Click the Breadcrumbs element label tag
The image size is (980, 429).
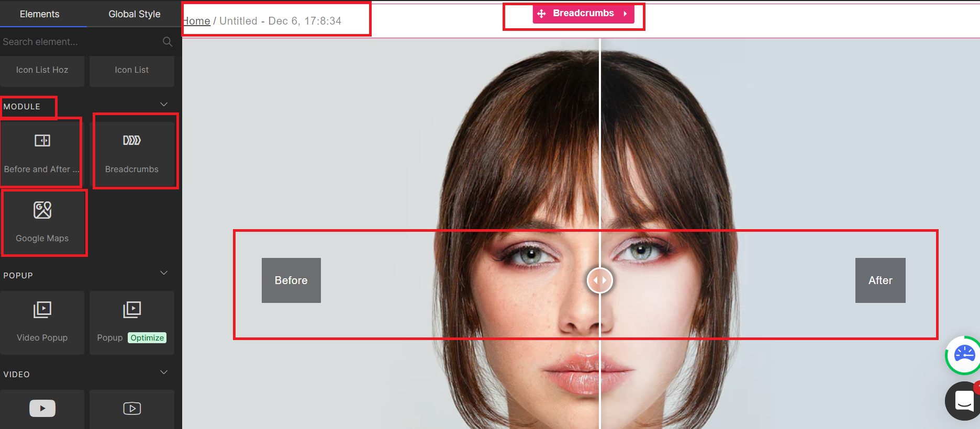583,13
